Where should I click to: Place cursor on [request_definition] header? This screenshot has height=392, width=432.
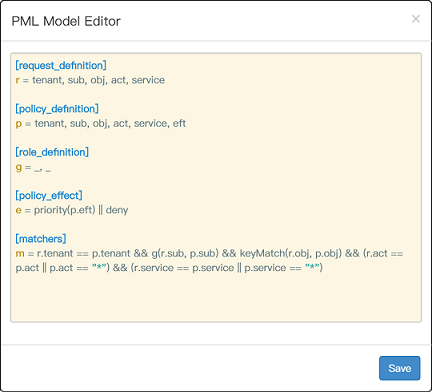click(x=61, y=65)
